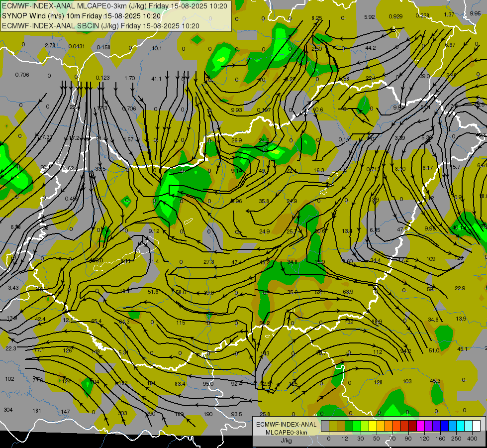Click the SYNOP Wind 10m header line
The width and height of the screenshot is (487, 448).
[82, 16]
